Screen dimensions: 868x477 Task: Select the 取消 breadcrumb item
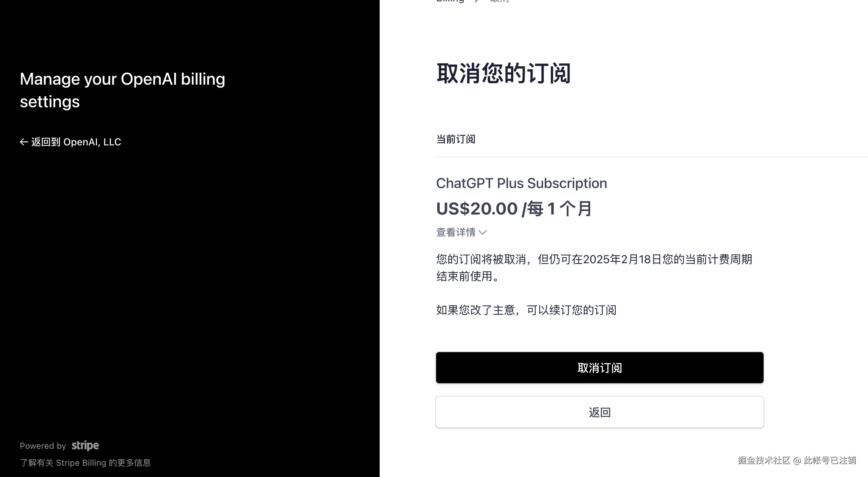pyautogui.click(x=499, y=1)
